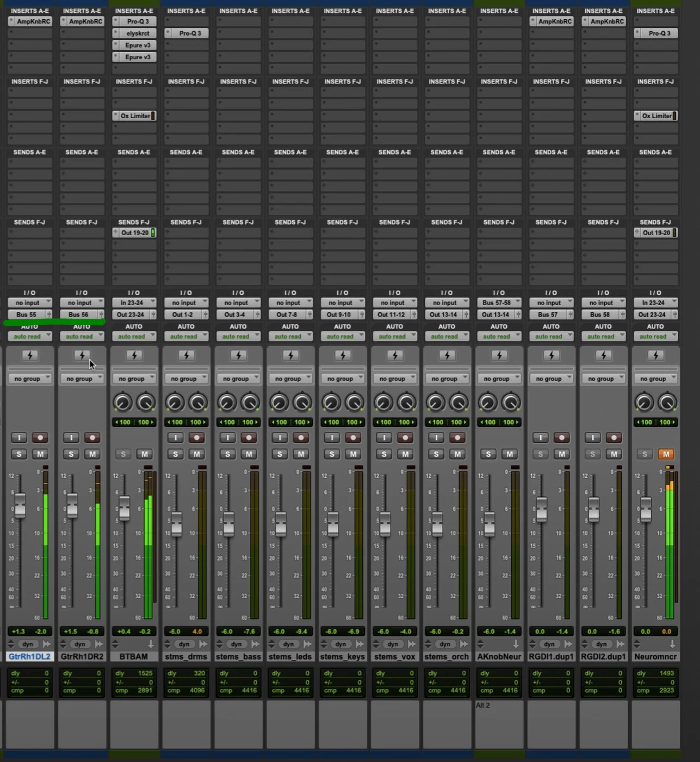Screen dimensions: 700x762
Task: Click the stems_orch volume fader
Action: point(437,524)
